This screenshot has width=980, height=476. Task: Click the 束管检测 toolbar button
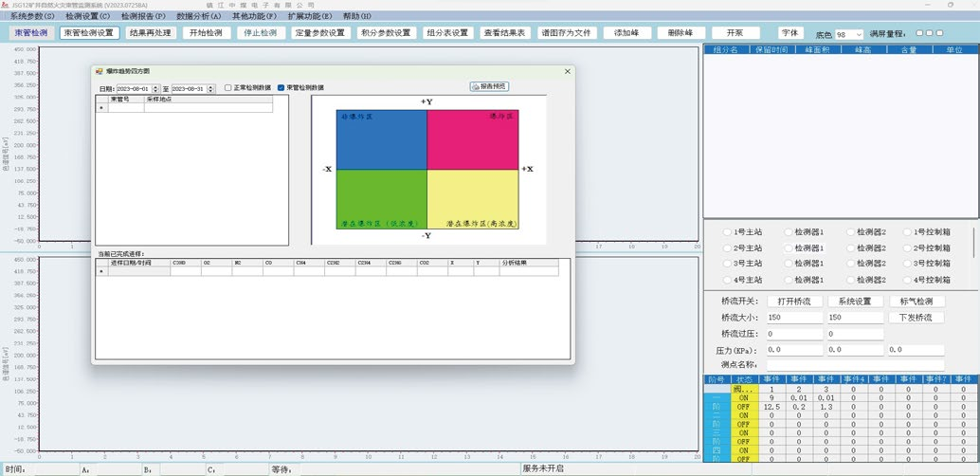32,32
